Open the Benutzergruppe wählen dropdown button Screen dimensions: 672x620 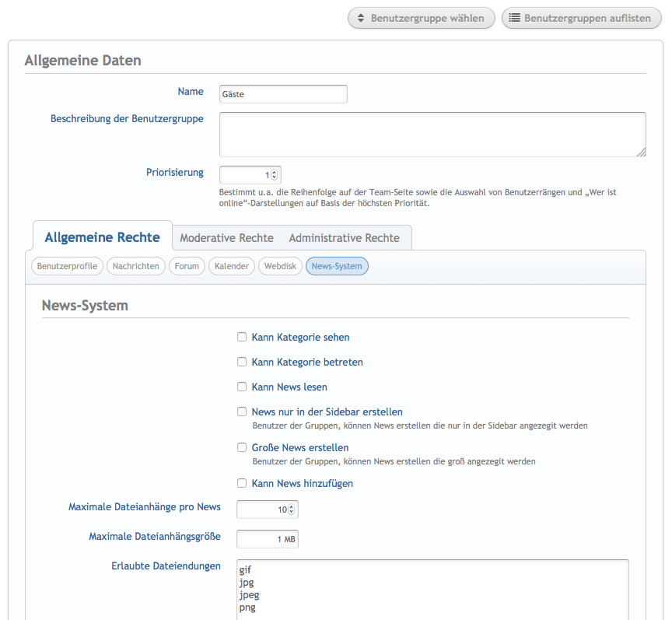pos(421,18)
